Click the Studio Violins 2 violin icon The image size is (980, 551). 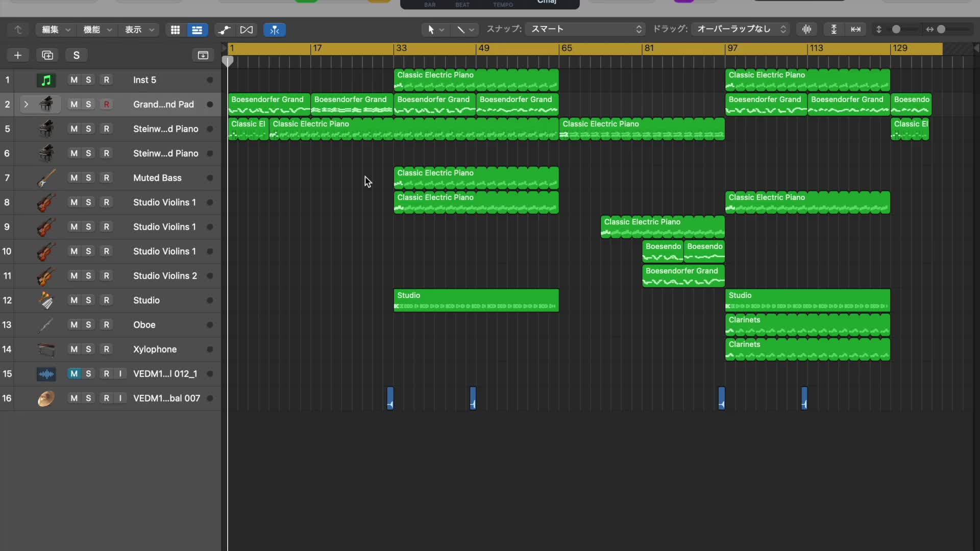click(46, 276)
